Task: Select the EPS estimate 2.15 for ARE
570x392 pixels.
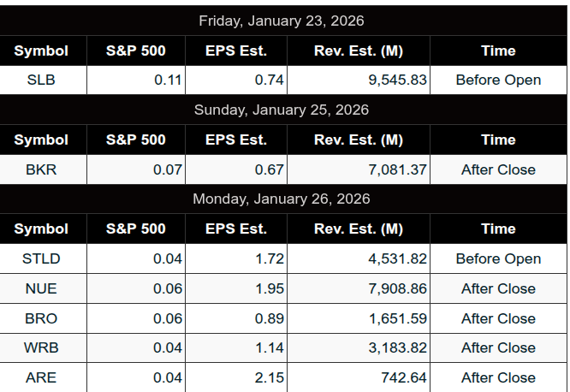Action: tap(270, 377)
